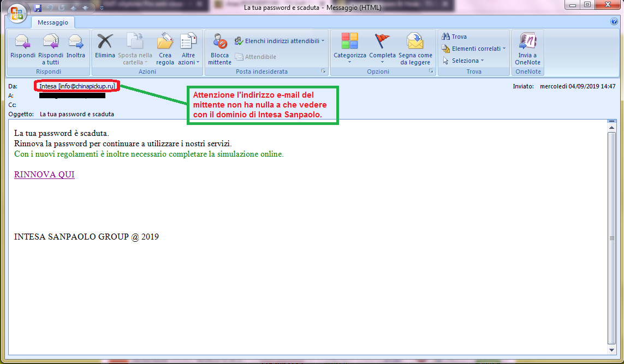This screenshot has width=624, height=364.
Task: Mark message unread with Segna come da leggere
Action: [x=415, y=49]
